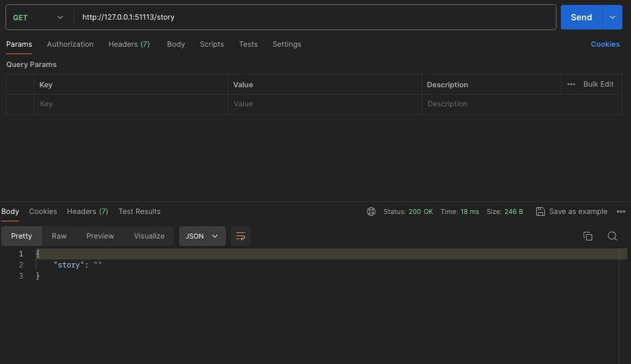This screenshot has width=631, height=364.
Task: Click the Description column header
Action: [x=448, y=85]
